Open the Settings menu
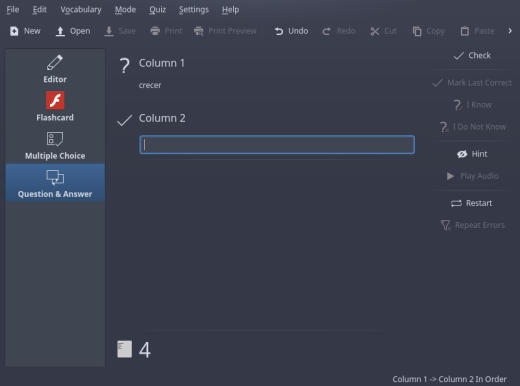520x386 pixels. pyautogui.click(x=194, y=10)
